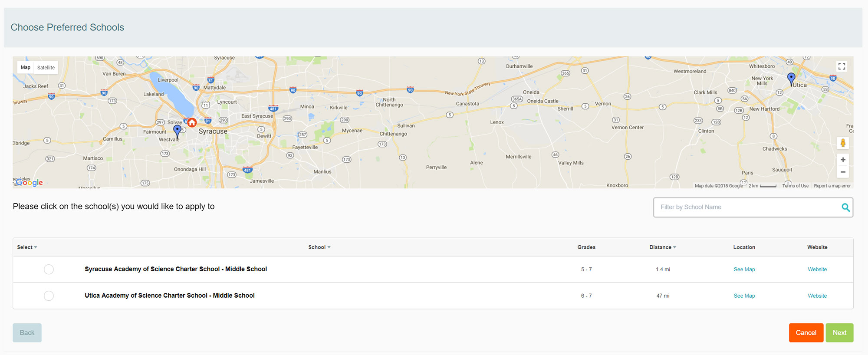
Task: Open Website link for Syracuse Academy
Action: pyautogui.click(x=817, y=270)
